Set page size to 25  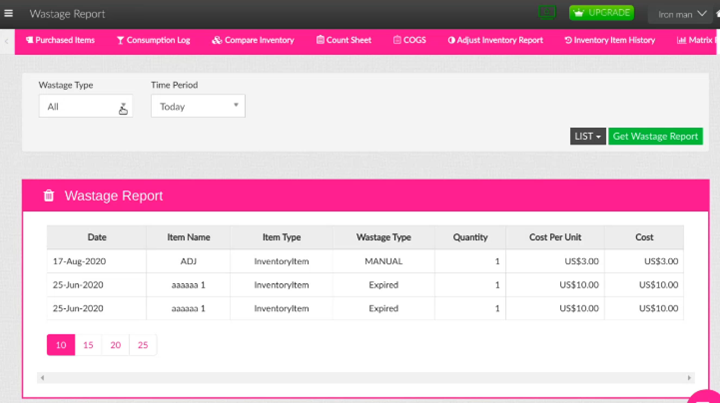pyautogui.click(x=143, y=345)
